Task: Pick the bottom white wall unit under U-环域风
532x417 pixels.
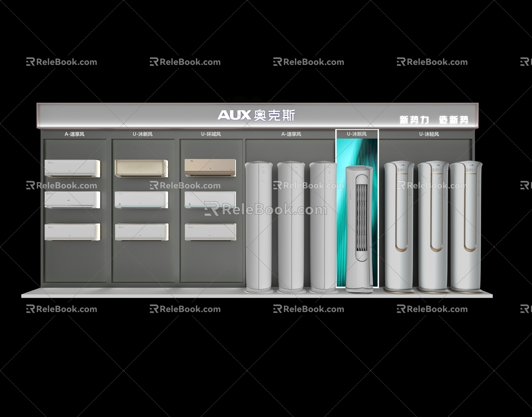Action: click(210, 232)
